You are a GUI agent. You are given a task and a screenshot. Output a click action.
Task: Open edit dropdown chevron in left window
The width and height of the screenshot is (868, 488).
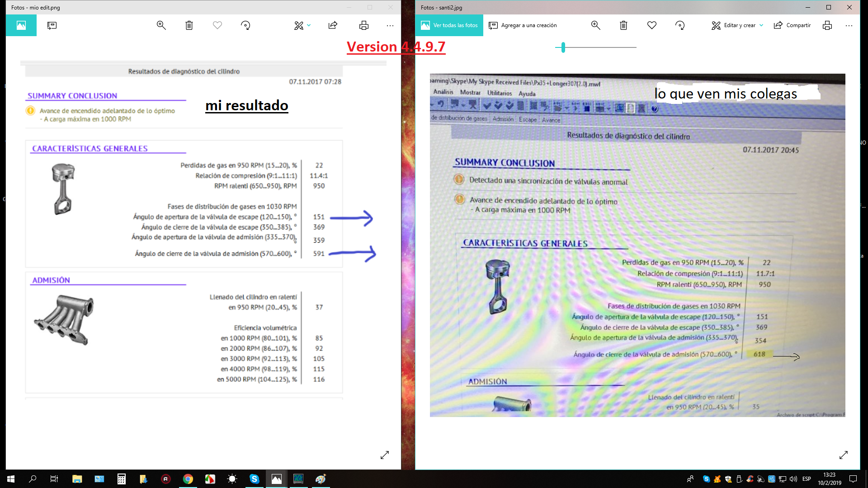pyautogui.click(x=309, y=25)
